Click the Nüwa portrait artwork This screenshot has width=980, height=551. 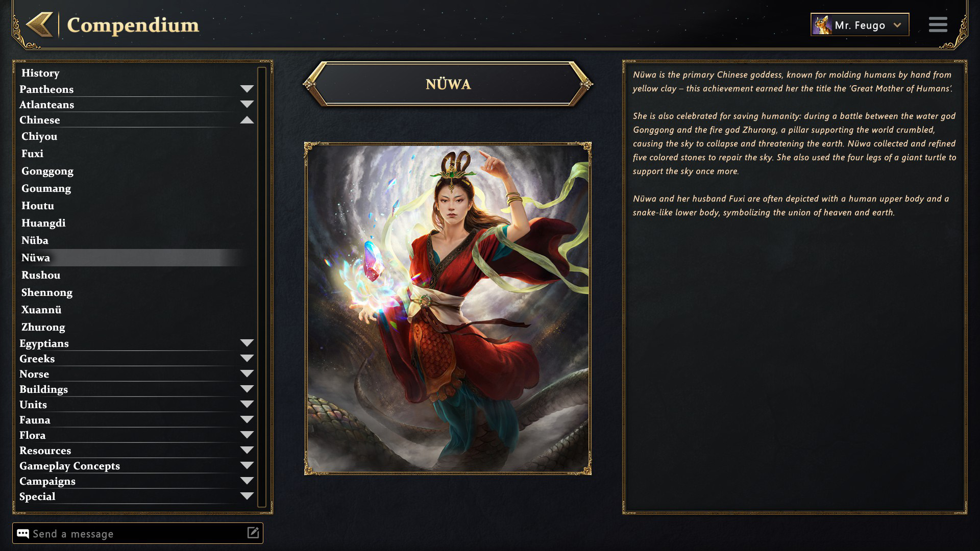[x=448, y=309]
